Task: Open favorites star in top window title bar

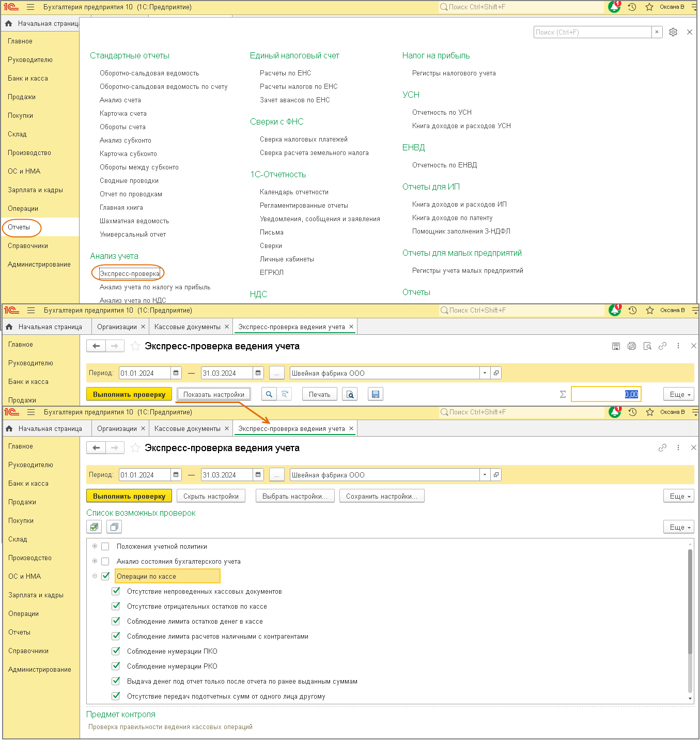Action: coord(649,7)
